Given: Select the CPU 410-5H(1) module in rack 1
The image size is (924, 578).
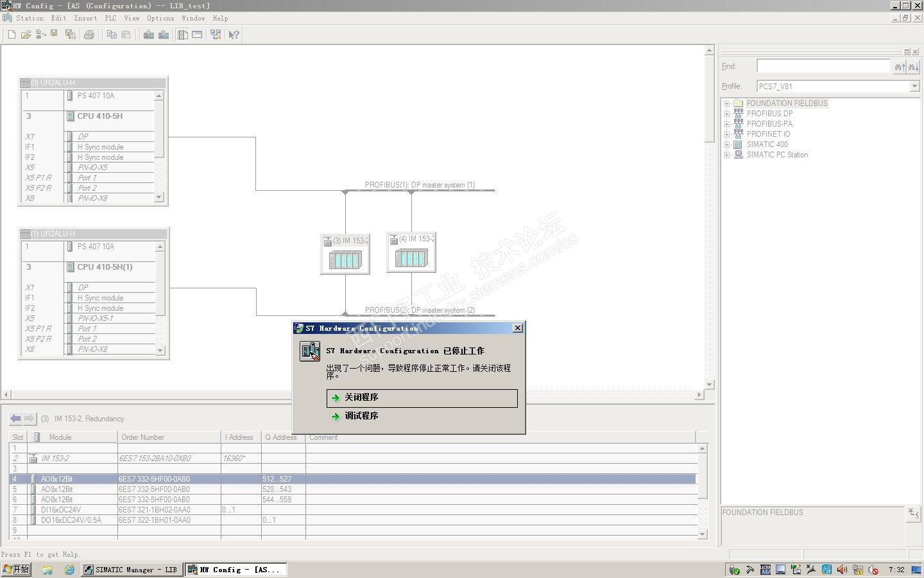Looking at the screenshot, I should 105,267.
